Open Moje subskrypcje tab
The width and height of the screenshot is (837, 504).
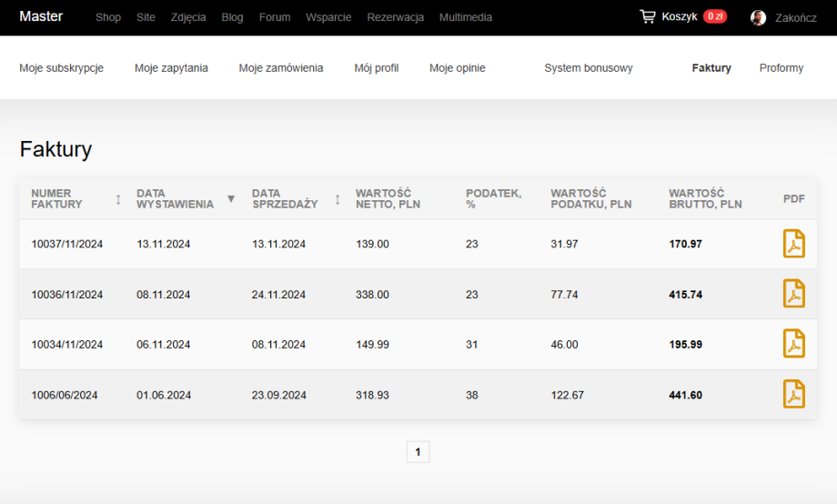tap(61, 68)
